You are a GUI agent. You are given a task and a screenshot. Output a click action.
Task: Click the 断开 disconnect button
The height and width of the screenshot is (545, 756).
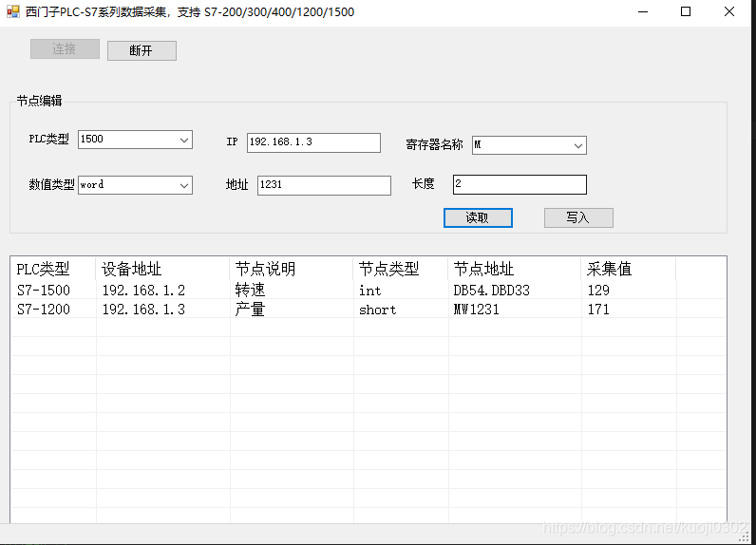click(142, 50)
